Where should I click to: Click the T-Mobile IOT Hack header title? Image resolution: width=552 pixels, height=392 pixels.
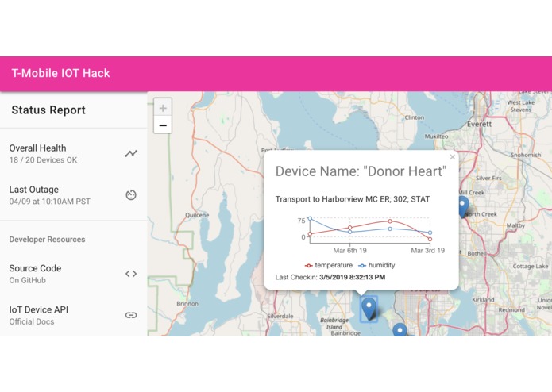click(60, 74)
